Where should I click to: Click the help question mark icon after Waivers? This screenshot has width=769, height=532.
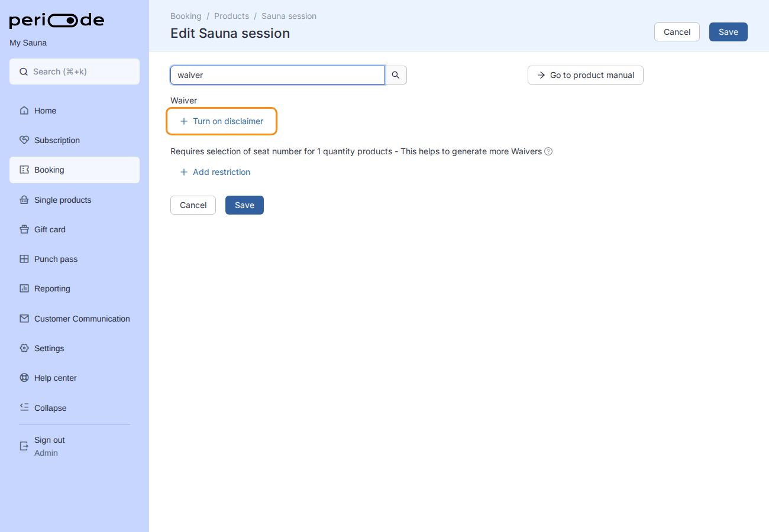pos(548,151)
